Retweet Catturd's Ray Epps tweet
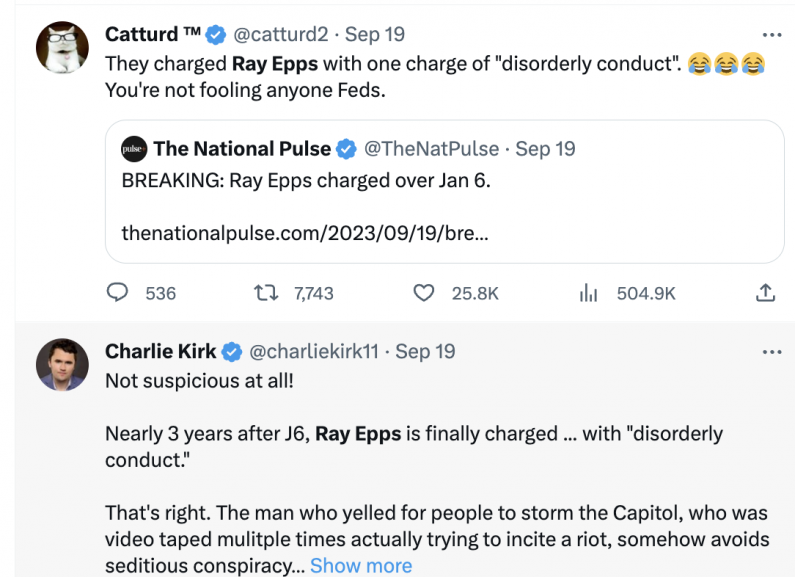 coord(266,293)
